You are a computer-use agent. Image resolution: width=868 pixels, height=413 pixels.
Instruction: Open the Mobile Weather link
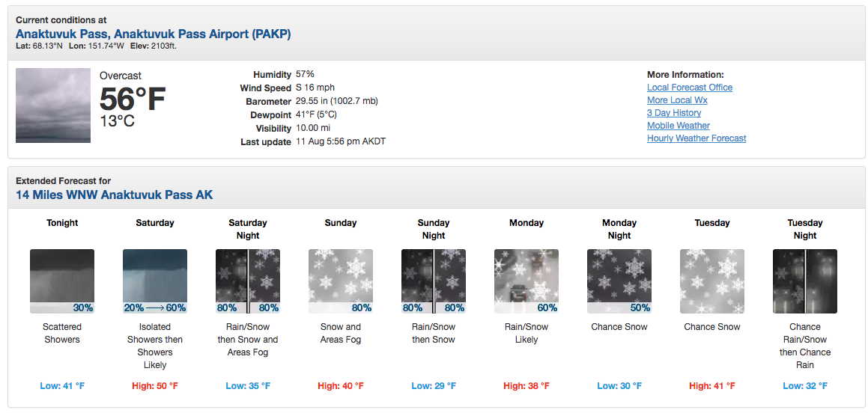click(678, 126)
